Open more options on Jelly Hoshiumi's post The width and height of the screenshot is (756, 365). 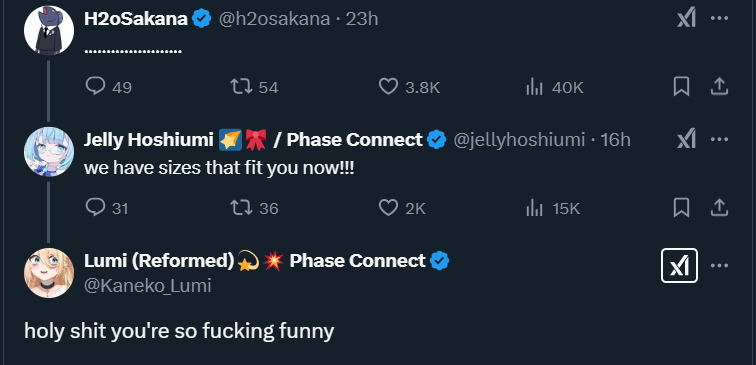[719, 139]
